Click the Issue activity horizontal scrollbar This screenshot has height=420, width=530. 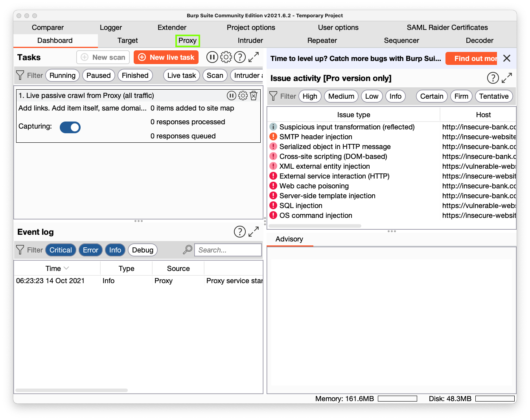(x=315, y=226)
